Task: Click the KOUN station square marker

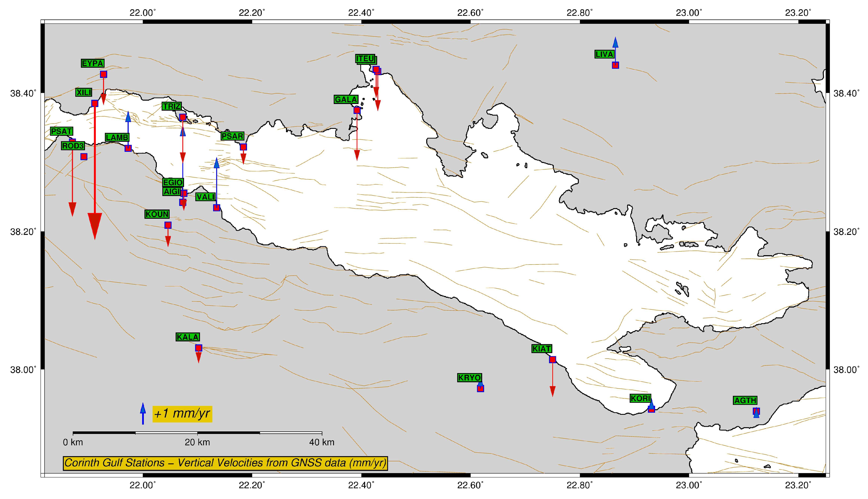Action: click(x=168, y=225)
